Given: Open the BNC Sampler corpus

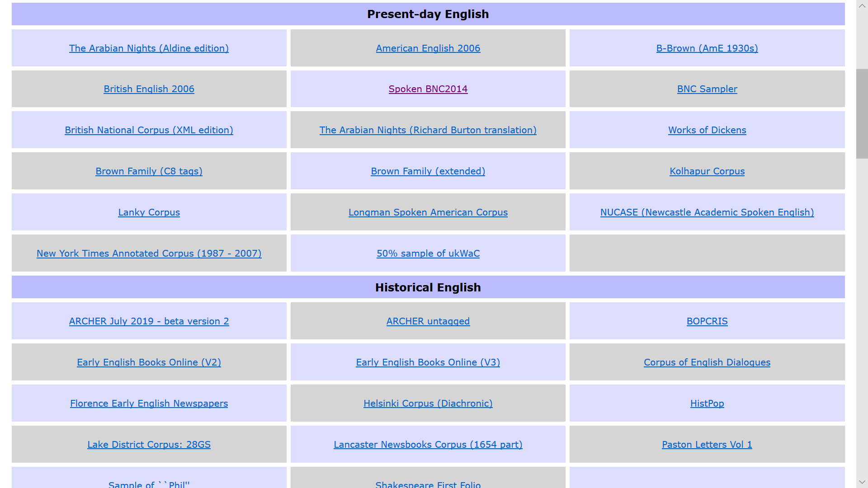Looking at the screenshot, I should 707,89.
